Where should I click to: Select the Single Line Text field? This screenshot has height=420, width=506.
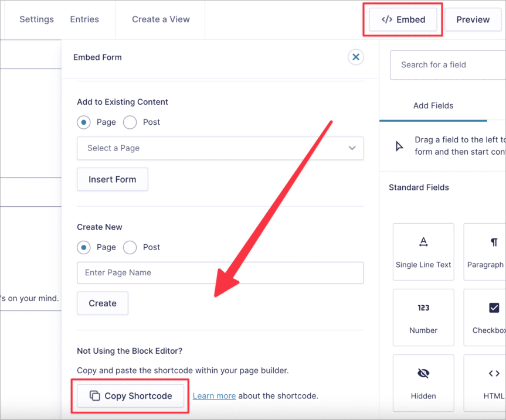click(423, 251)
